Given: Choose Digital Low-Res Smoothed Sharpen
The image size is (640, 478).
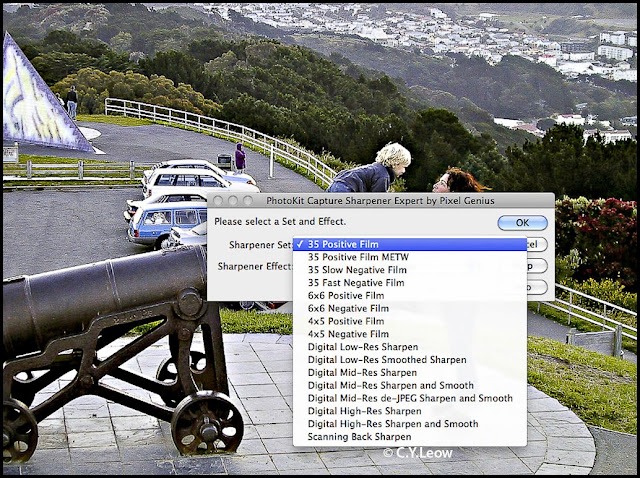Looking at the screenshot, I should coord(410,360).
